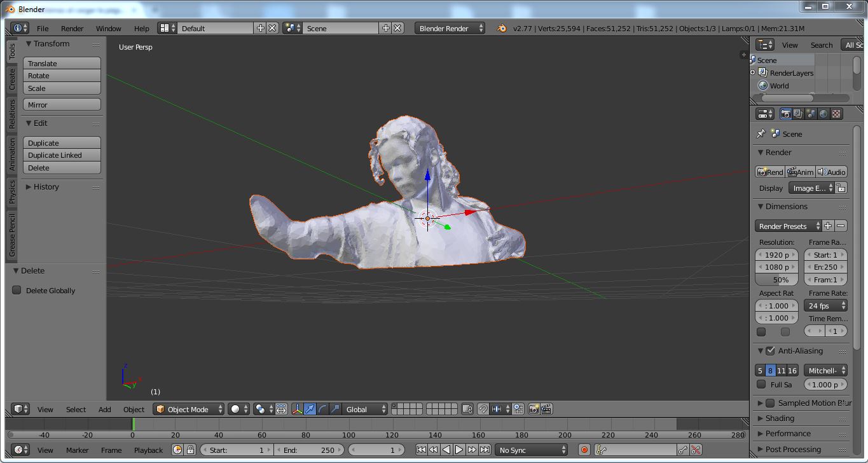Open the File menu
This screenshot has width=868, height=463.
point(43,29)
